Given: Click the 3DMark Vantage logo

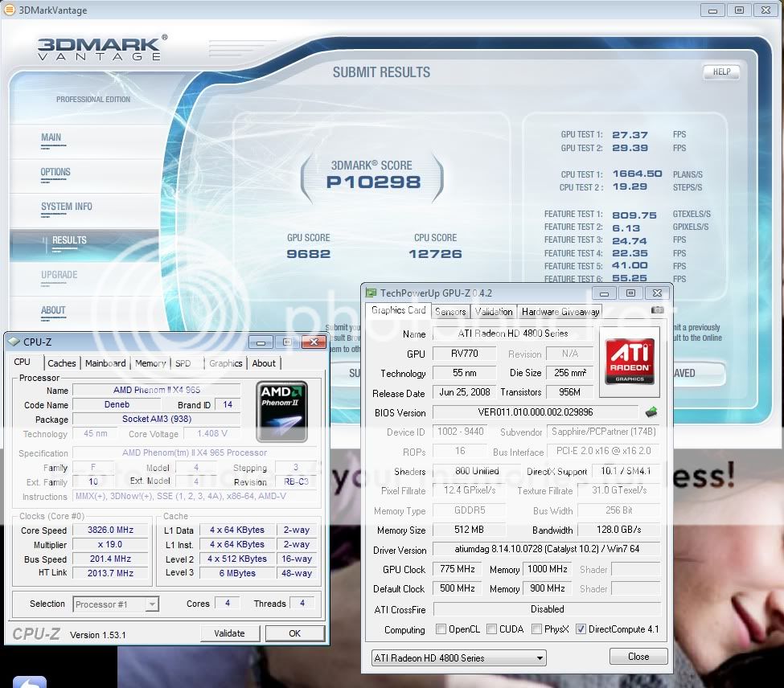Looking at the screenshot, I should coord(102,48).
